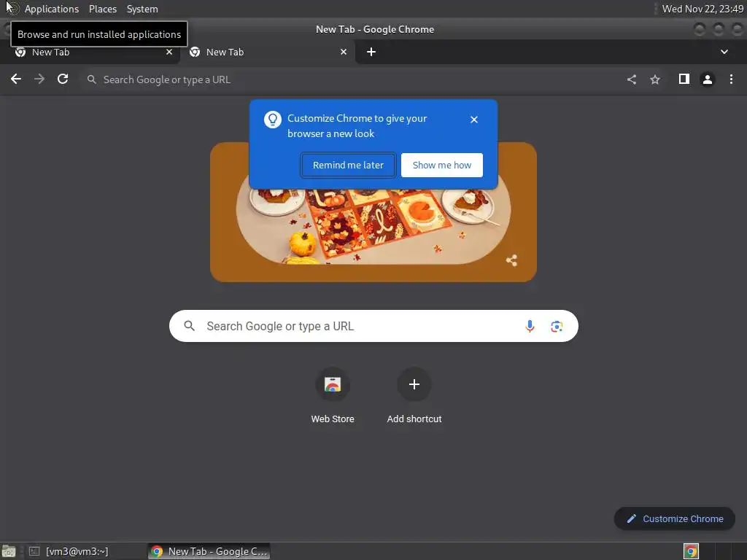Viewport: 747px width, 560px height.
Task: Open Chrome's three-dot menu
Action: point(731,79)
